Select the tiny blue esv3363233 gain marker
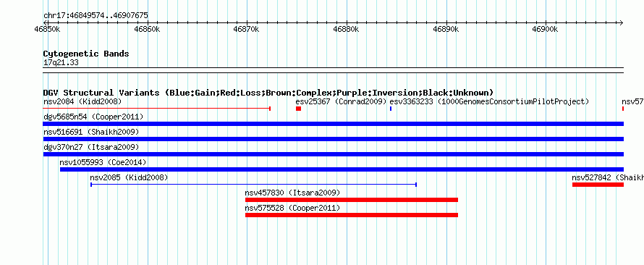The image size is (644, 265). pos(391,109)
